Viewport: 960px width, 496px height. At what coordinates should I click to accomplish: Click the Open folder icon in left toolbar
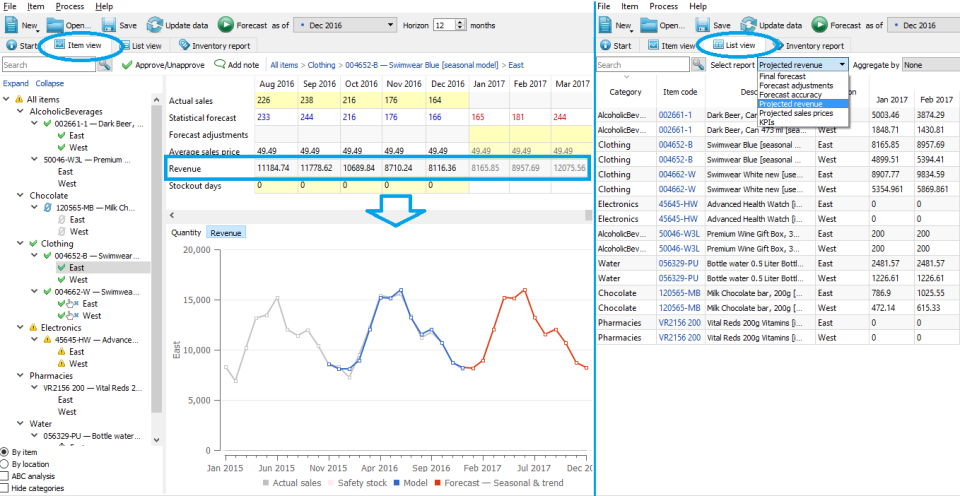55,25
